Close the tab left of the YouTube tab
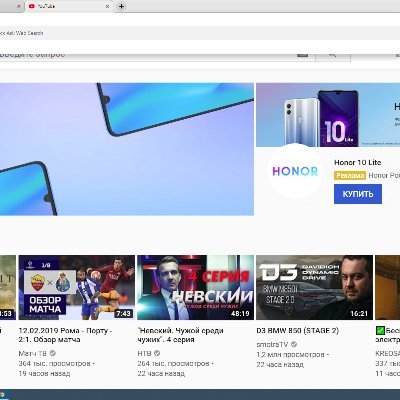This screenshot has height=400, width=400. (18, 6)
